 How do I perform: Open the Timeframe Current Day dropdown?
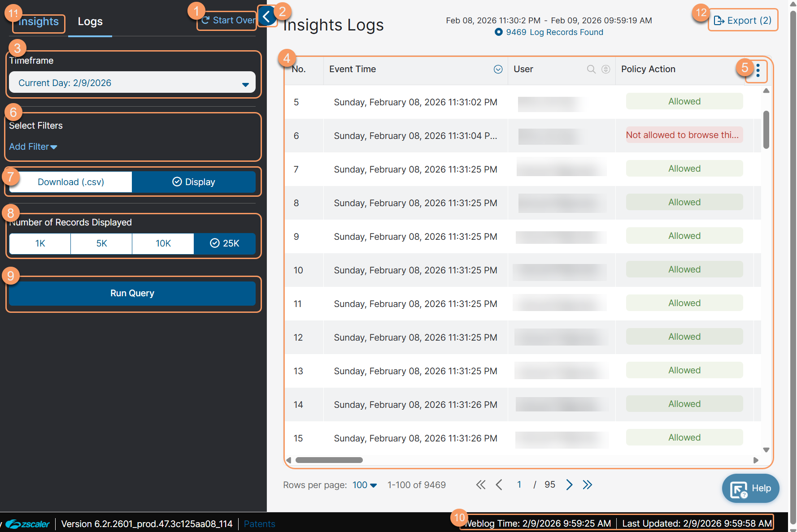coord(132,82)
